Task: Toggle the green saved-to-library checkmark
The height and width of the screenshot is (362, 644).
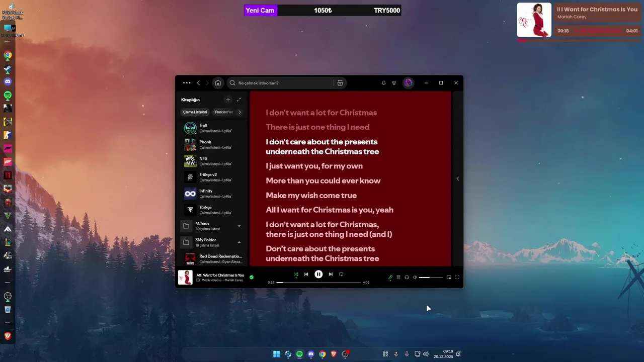Action: tap(252, 277)
